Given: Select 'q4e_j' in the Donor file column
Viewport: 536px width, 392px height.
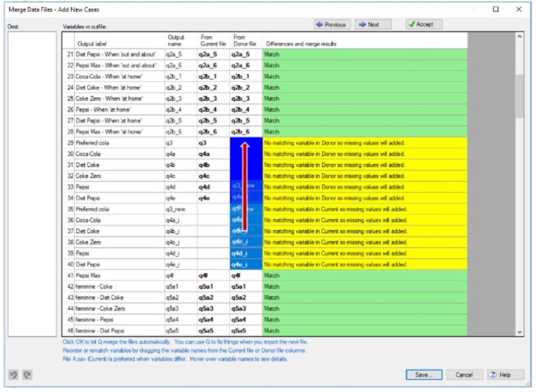Looking at the screenshot, I should coord(239,264).
